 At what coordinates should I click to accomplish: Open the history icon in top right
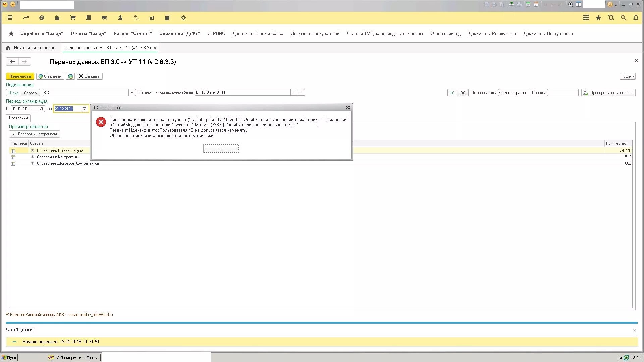pyautogui.click(x=611, y=18)
